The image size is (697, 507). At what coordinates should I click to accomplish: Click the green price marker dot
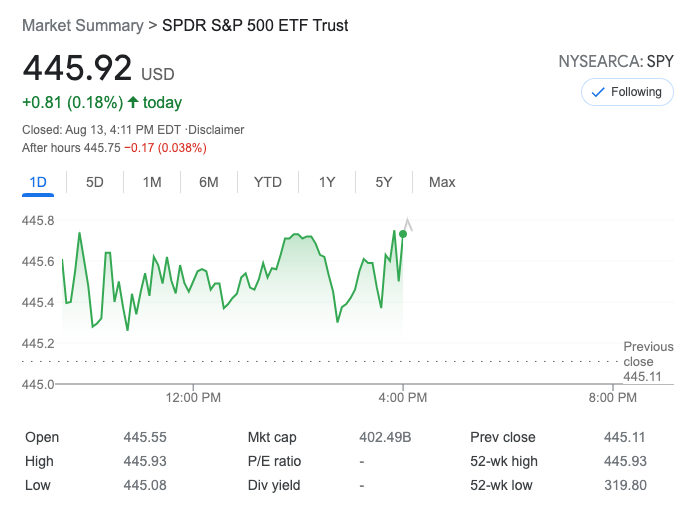tap(403, 234)
